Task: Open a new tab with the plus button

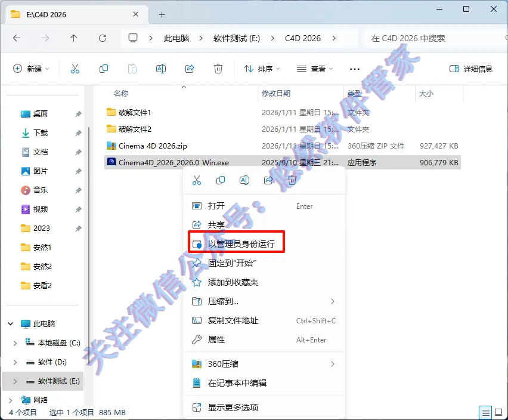Action: click(x=162, y=14)
